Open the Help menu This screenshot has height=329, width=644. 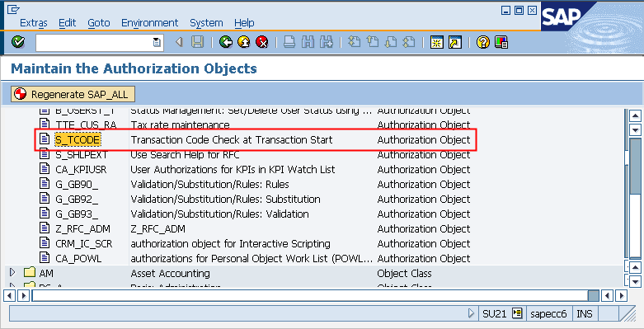pyautogui.click(x=244, y=23)
